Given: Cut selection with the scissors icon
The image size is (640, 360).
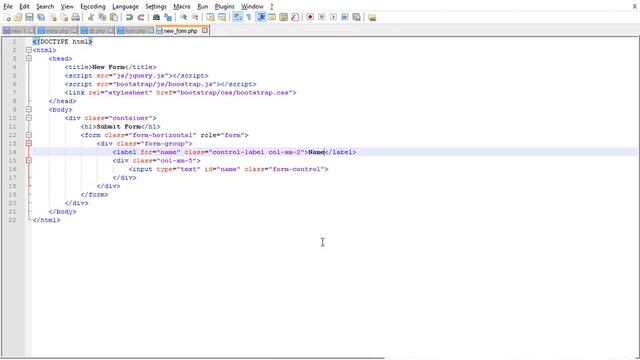Looking at the screenshot, I should tap(91, 17).
